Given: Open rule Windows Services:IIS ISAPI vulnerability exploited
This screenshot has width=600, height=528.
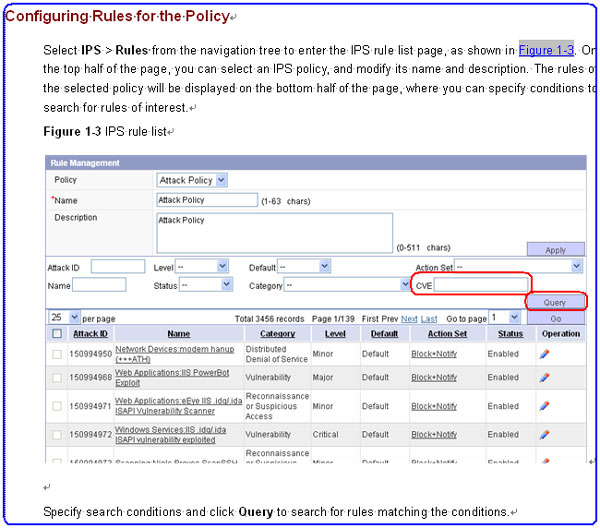Looking at the screenshot, I should 170,435.
